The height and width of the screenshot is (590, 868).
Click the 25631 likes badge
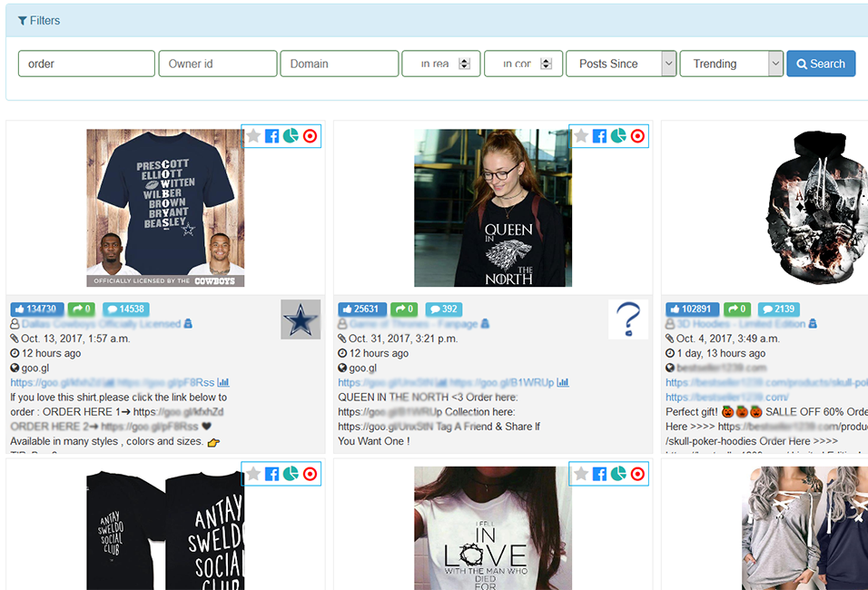point(362,309)
